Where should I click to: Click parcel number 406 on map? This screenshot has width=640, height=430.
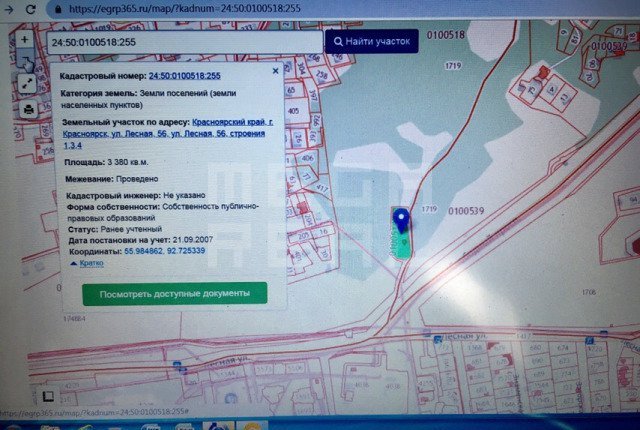pos(307,158)
